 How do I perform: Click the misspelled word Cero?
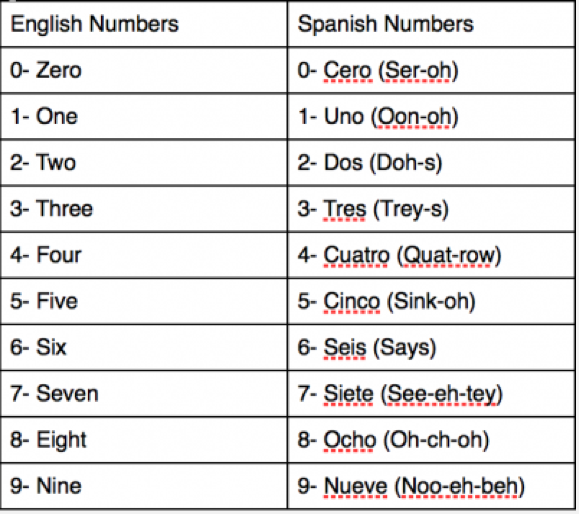click(x=347, y=70)
